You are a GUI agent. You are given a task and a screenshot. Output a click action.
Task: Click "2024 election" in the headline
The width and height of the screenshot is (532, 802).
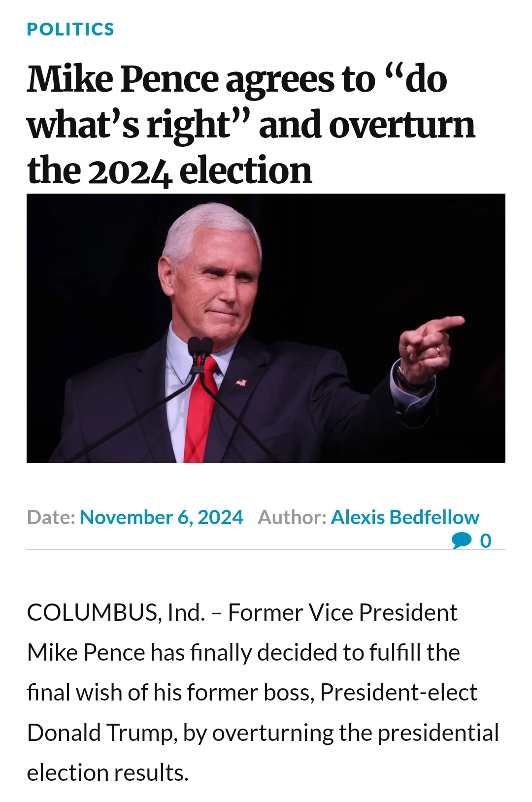pos(200,170)
